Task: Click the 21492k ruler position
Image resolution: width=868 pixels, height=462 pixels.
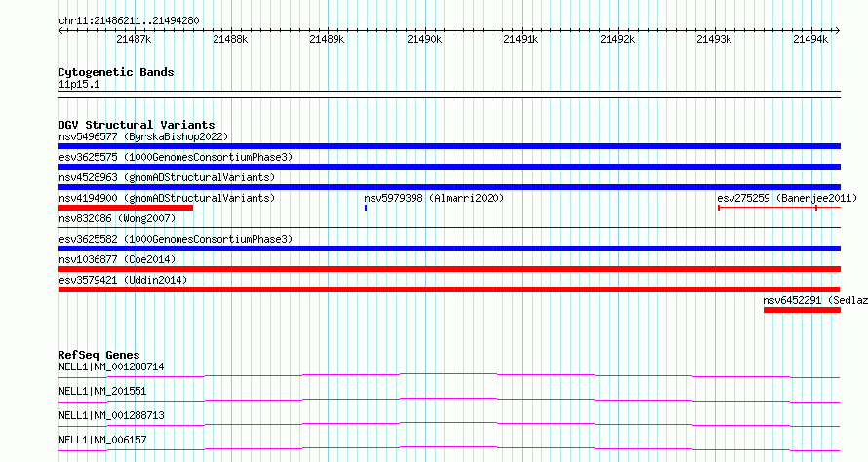Action: point(617,39)
